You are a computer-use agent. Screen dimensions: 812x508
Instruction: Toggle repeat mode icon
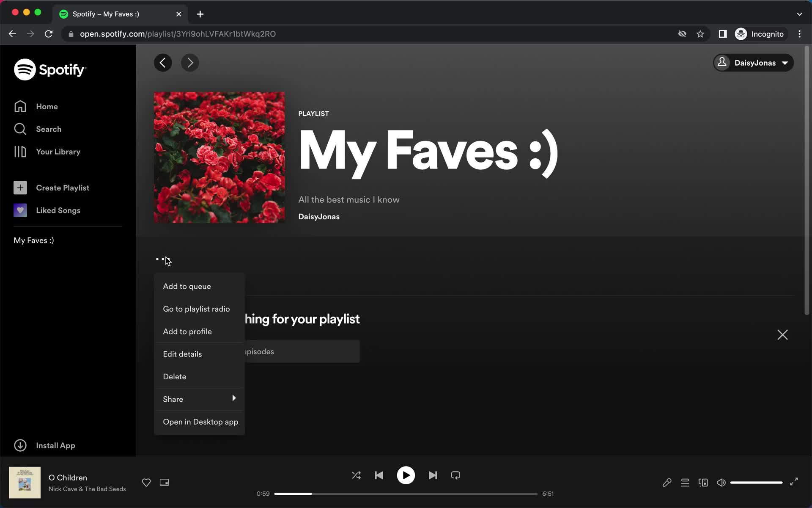click(x=455, y=475)
